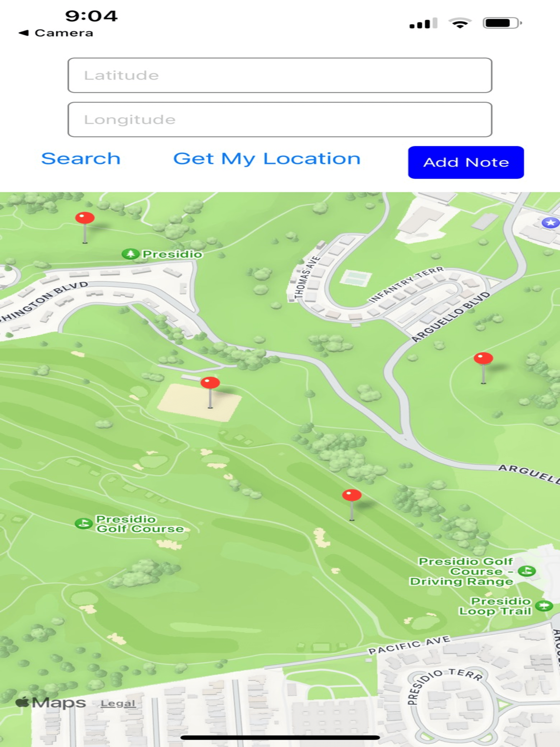Tap the Apple Maps logo
The width and height of the screenshot is (560, 747).
pyautogui.click(x=51, y=702)
